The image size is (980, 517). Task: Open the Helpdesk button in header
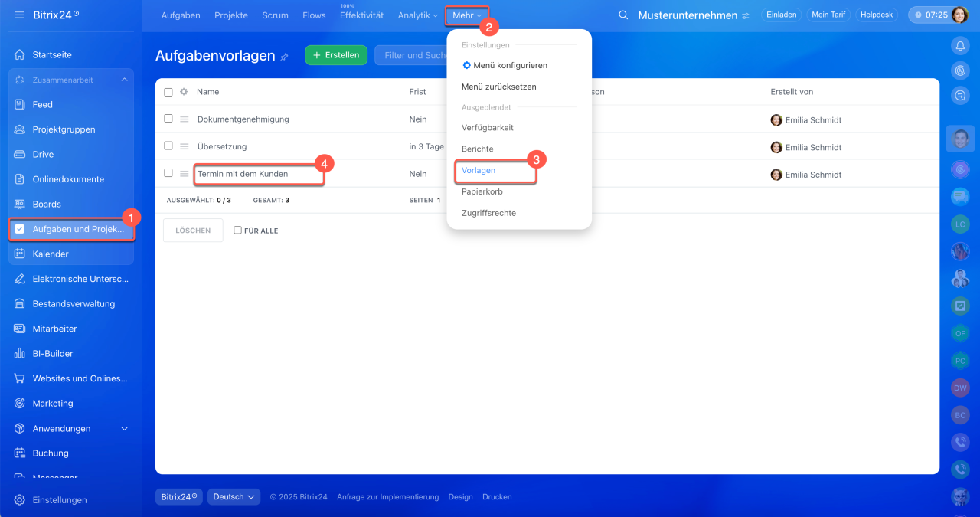pyautogui.click(x=877, y=15)
